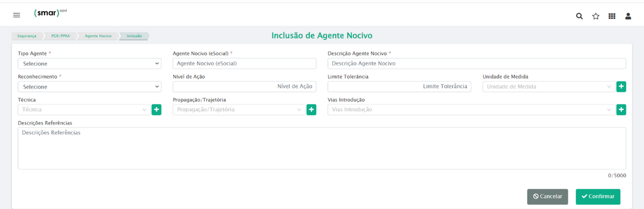Screen dimensions: 644x209
Task: Go to Agente Nocivo breadcrumb
Action: point(98,36)
